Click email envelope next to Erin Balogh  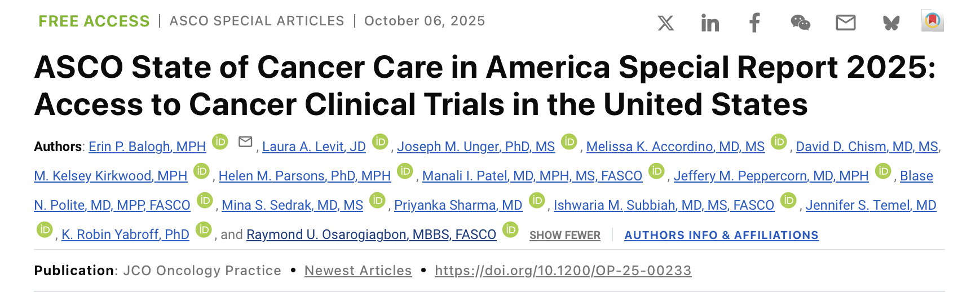pyautogui.click(x=245, y=142)
